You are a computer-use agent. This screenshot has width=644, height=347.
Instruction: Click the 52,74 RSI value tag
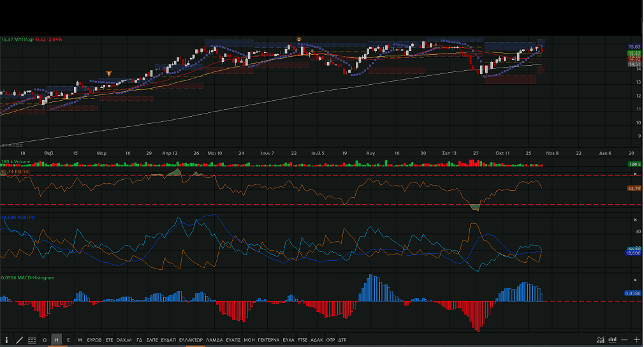click(x=634, y=188)
